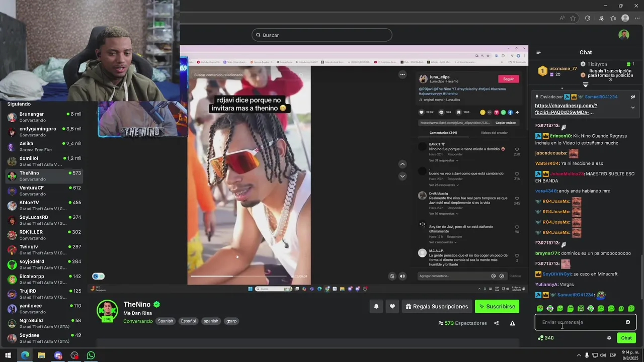This screenshot has width=644, height=362.
Task: Open endygamingpro channel in sidebar
Action: [44, 132]
